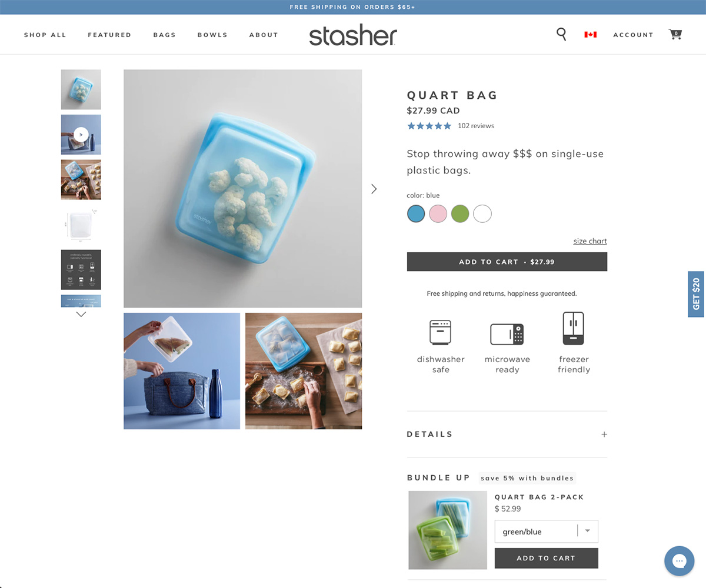
Task: Open the Bags menu
Action: click(x=164, y=35)
